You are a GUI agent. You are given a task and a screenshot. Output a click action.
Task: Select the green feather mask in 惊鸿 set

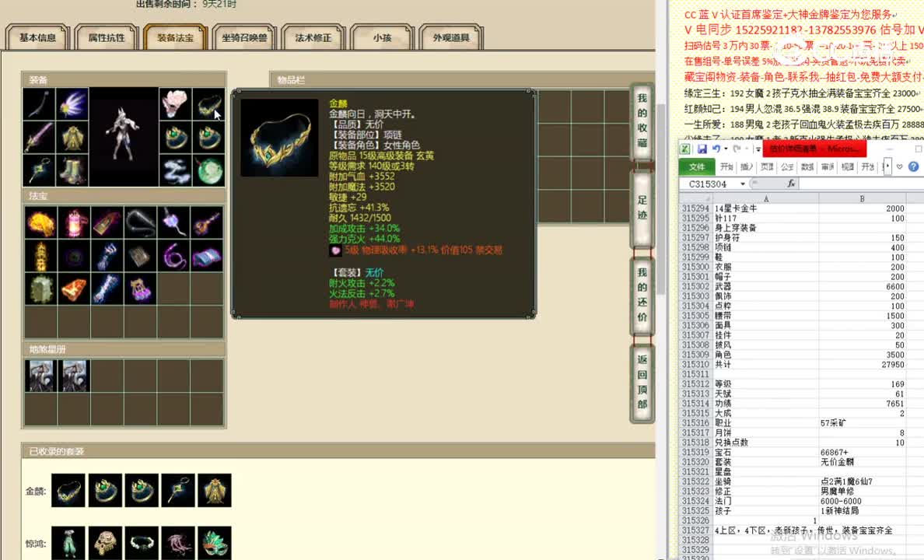click(x=215, y=543)
